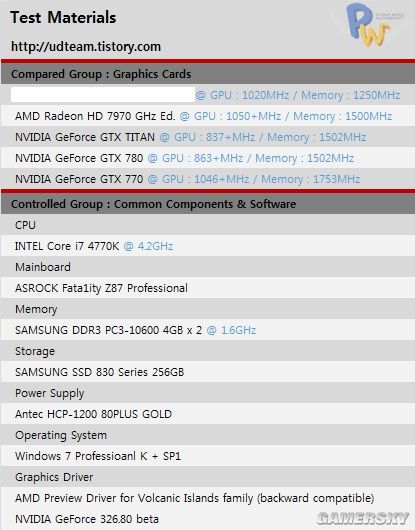Select the Compared Group : Graphics Cards header
Viewport: 415px width, 530px height.
tap(208, 74)
